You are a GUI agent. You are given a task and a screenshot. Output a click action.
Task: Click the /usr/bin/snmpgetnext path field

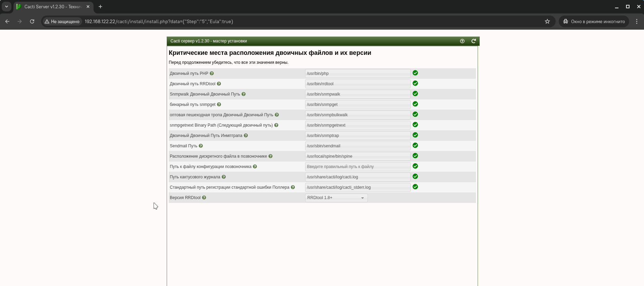358,125
